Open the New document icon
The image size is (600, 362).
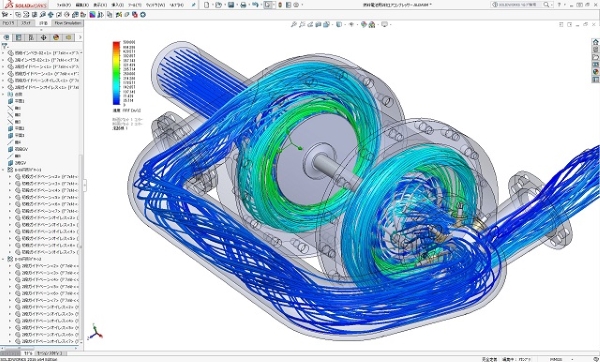point(207,5)
